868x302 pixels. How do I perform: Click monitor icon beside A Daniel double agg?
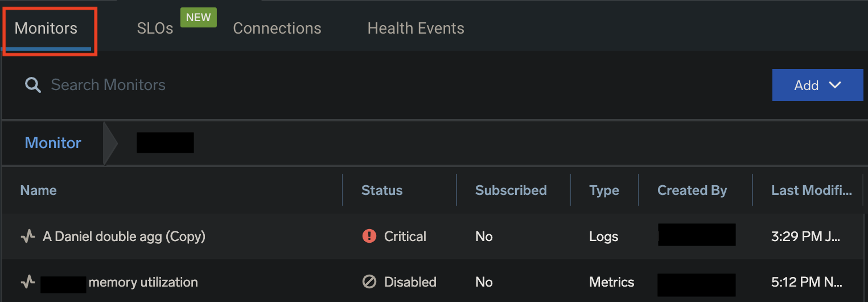28,236
